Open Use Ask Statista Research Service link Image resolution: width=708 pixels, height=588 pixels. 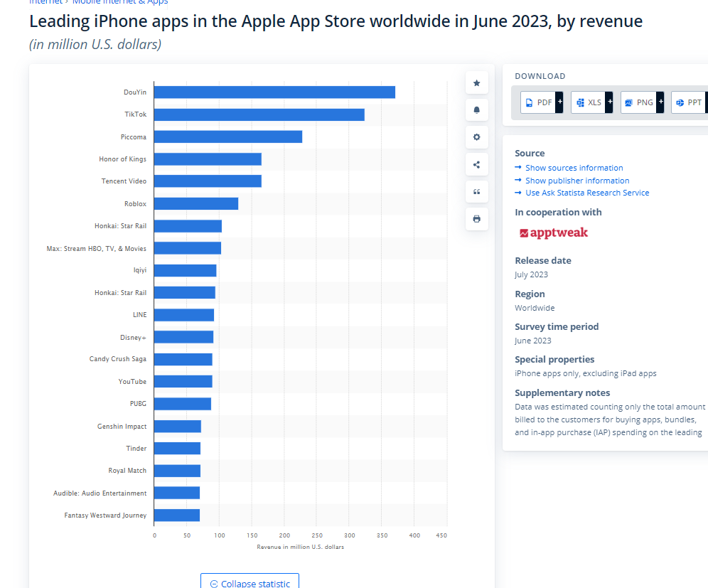coord(587,193)
